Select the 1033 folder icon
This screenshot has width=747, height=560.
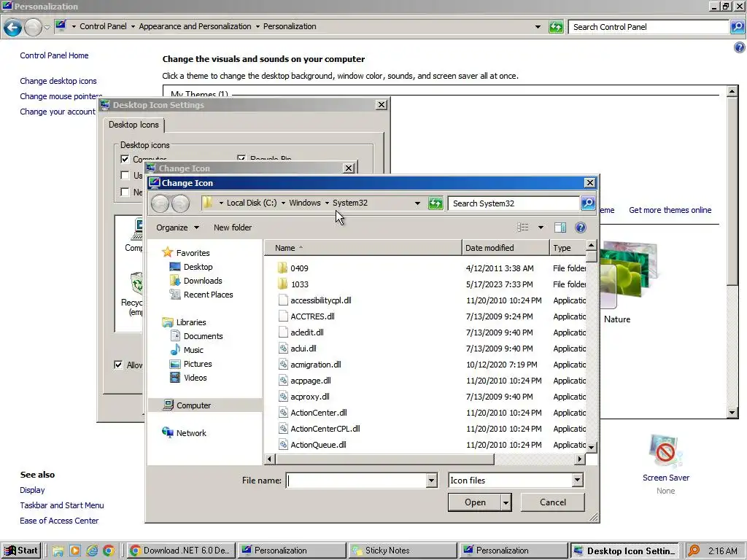[x=282, y=284]
